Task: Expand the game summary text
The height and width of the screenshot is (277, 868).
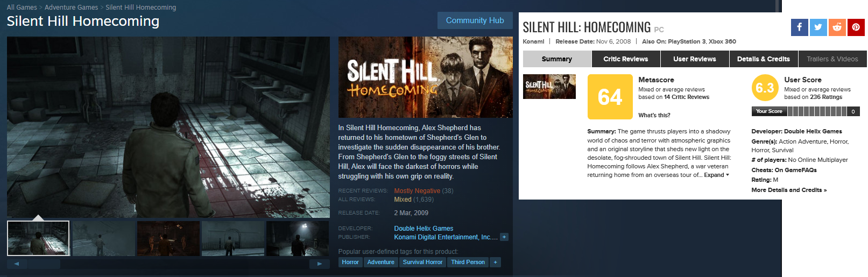Action: click(x=716, y=175)
